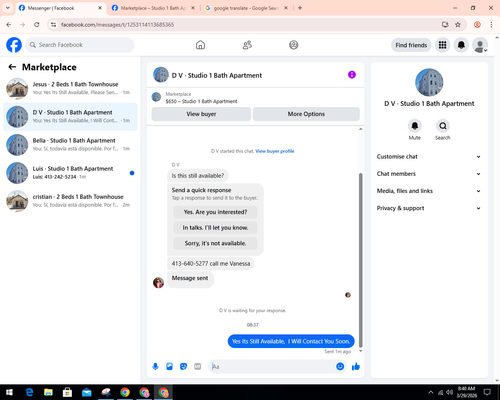Screen dimensions: 500x400
Task: Click the sent "Yes Its Still Available" message bubble
Action: (291, 341)
